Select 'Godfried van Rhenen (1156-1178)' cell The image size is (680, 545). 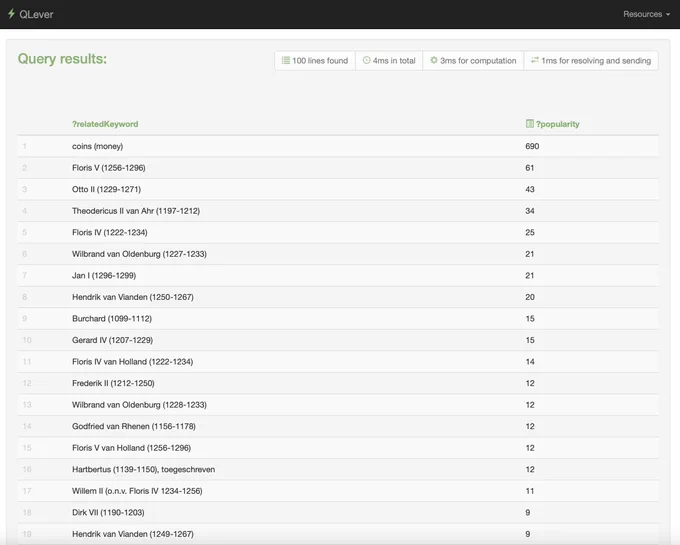tap(134, 426)
